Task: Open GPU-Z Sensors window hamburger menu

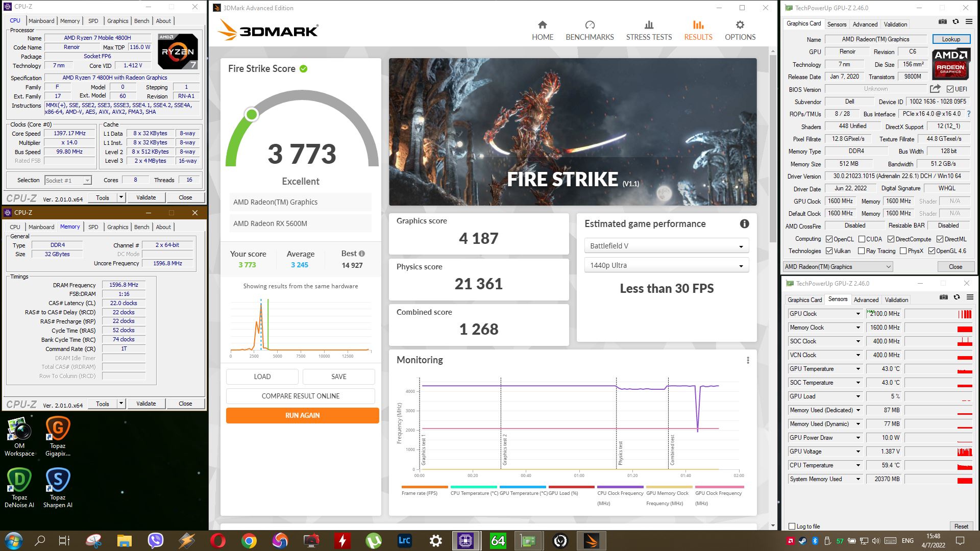Action: coord(970,297)
